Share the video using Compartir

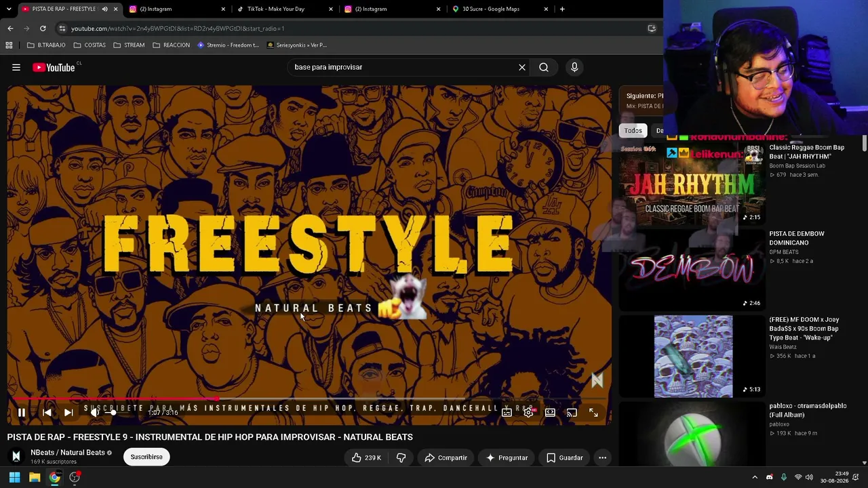click(x=446, y=457)
